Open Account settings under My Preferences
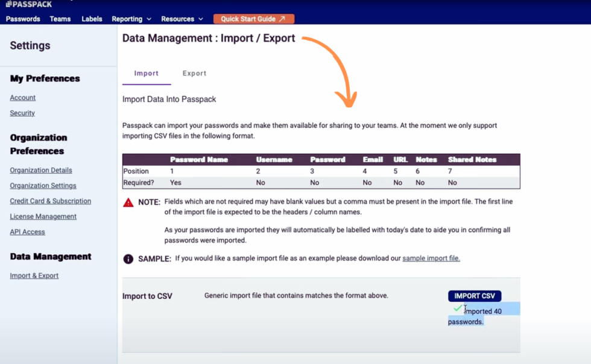Viewport: 591px width, 364px height. pyautogui.click(x=22, y=97)
